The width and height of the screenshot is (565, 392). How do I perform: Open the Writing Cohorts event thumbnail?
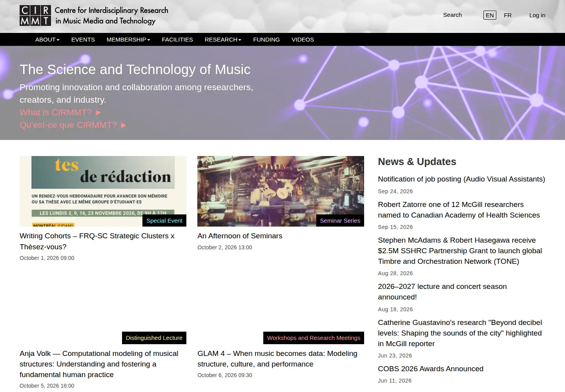click(103, 191)
